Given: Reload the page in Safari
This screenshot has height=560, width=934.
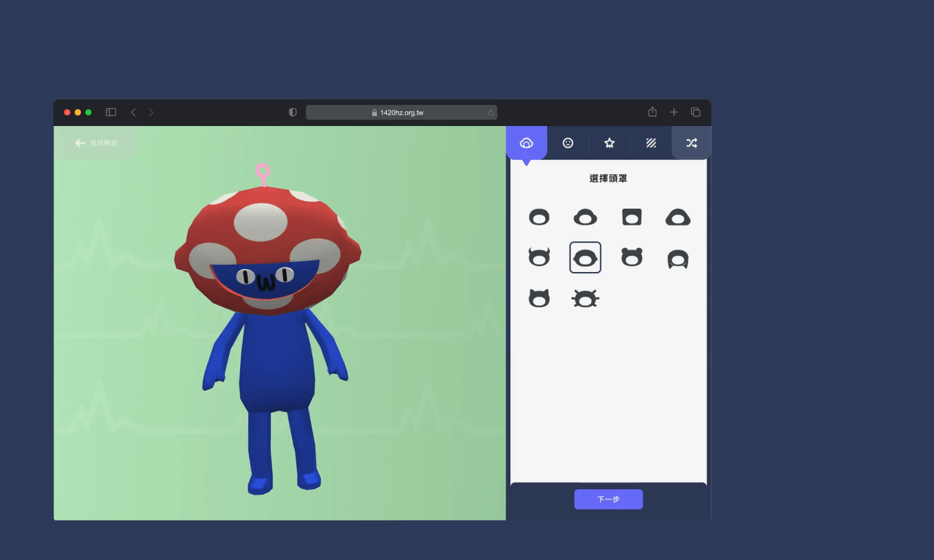Looking at the screenshot, I should coord(490,113).
